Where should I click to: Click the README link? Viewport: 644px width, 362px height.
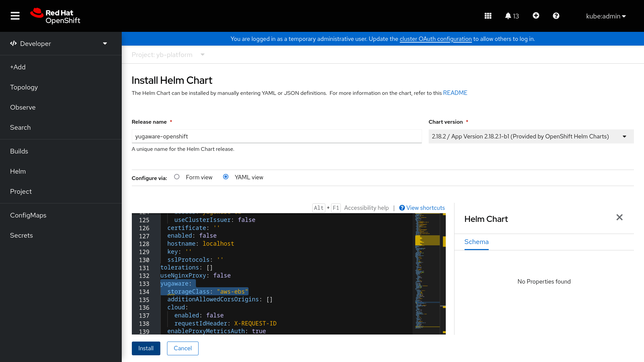[455, 93]
